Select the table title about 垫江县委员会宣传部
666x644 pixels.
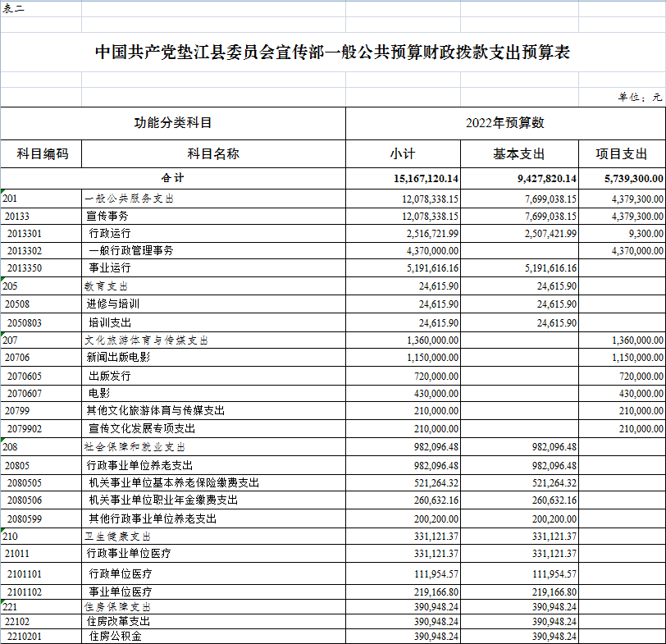(x=332, y=53)
